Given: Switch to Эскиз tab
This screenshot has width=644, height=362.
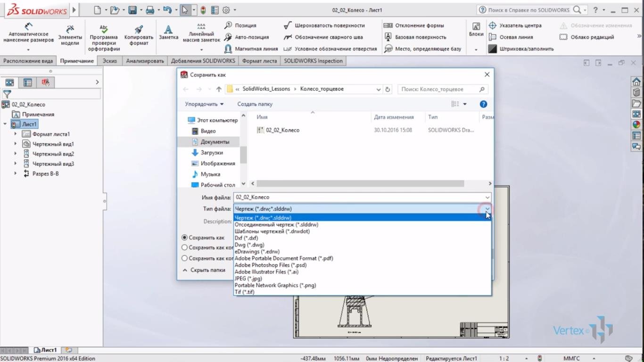Looking at the screenshot, I should [x=110, y=61].
